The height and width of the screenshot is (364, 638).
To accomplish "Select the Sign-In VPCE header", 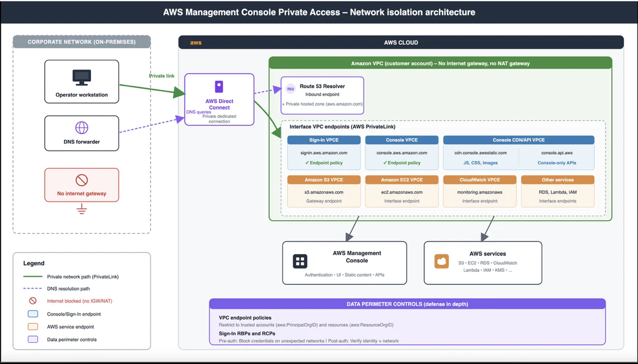I will (324, 140).
